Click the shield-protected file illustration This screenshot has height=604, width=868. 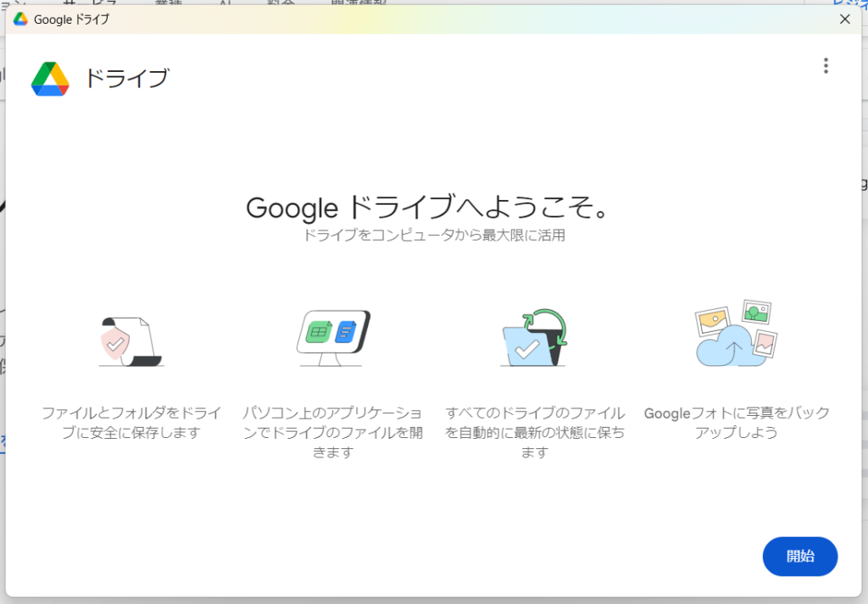point(129,341)
